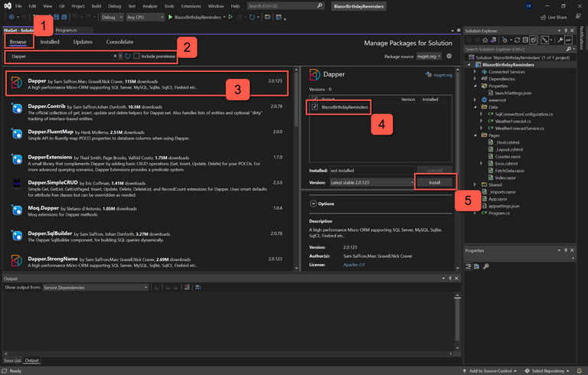Click the Install button
Image resolution: width=588 pixels, height=375 pixels.
click(434, 183)
